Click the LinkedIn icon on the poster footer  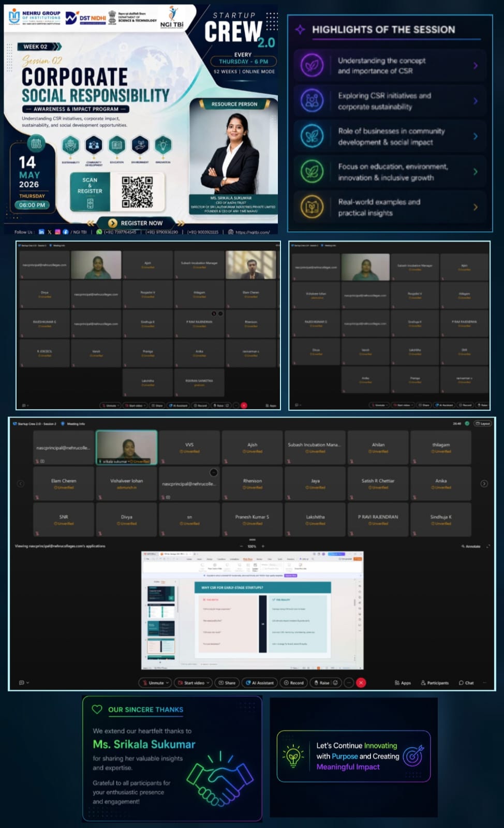click(41, 232)
